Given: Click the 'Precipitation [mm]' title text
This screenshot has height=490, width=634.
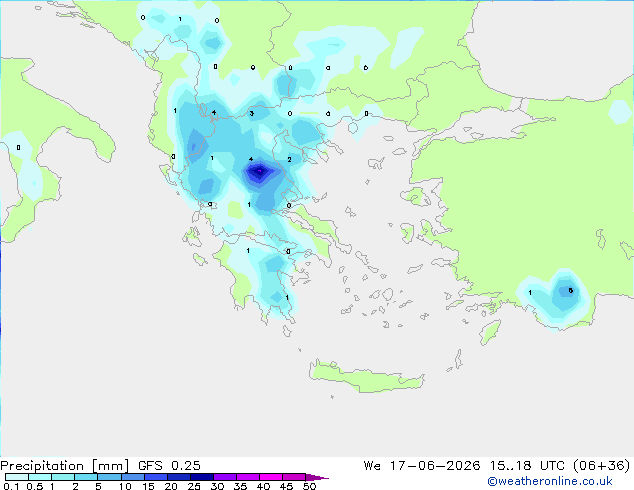Looking at the screenshot, I should coord(65,466).
